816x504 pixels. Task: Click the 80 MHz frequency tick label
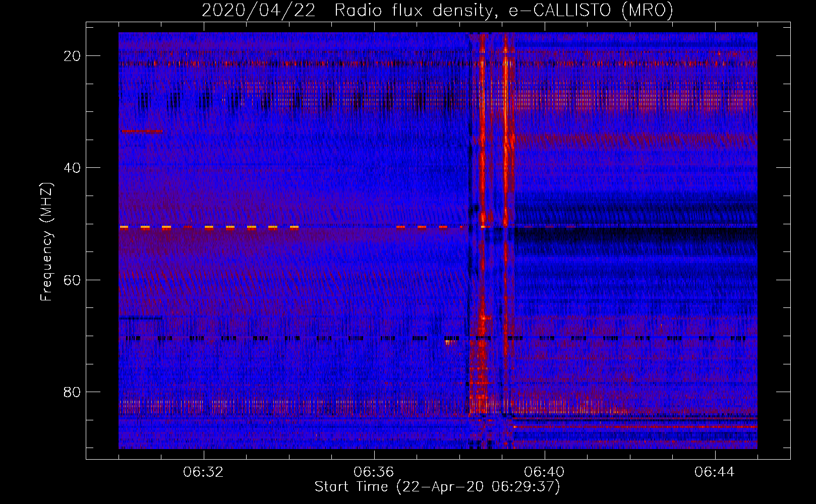pos(72,392)
